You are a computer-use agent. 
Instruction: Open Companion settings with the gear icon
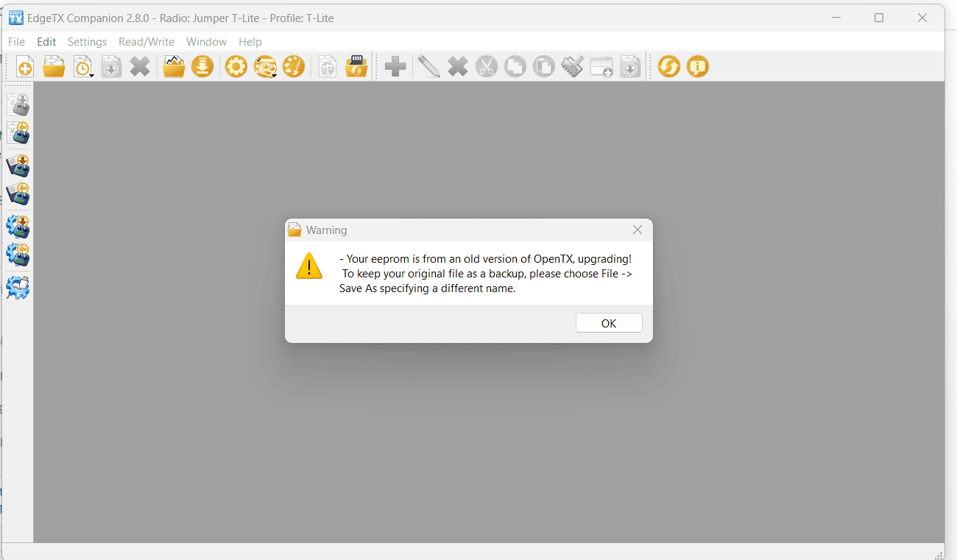click(236, 66)
